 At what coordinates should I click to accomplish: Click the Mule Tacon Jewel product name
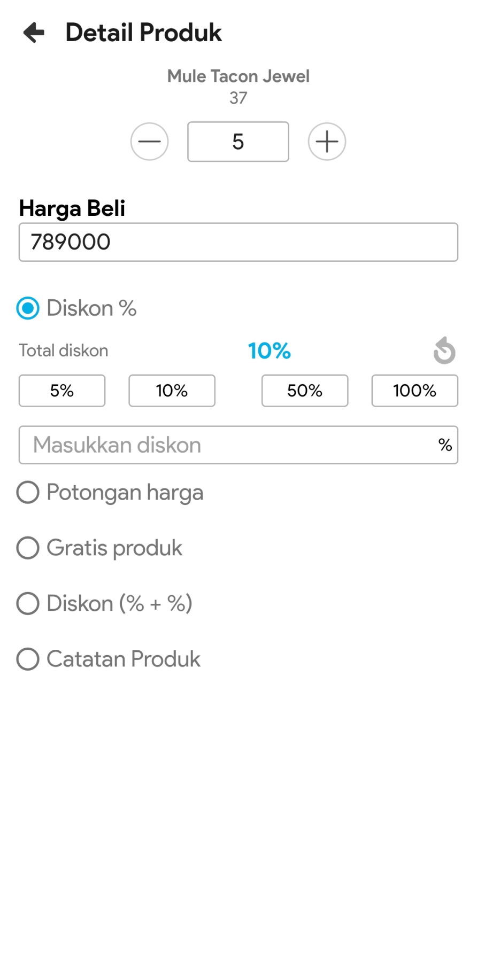(239, 76)
